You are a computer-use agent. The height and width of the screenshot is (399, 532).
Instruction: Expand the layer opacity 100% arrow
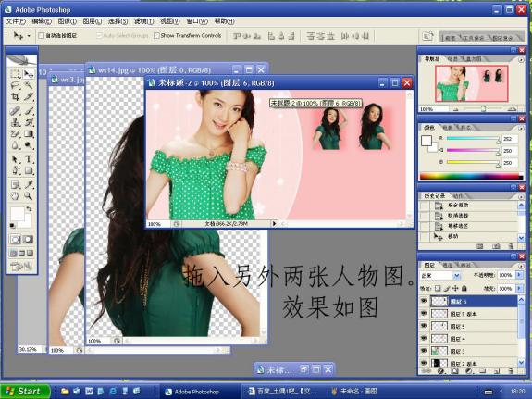[x=519, y=275]
